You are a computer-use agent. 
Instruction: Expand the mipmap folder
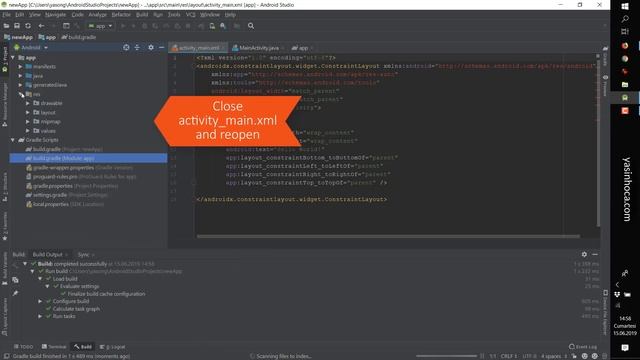[28, 122]
